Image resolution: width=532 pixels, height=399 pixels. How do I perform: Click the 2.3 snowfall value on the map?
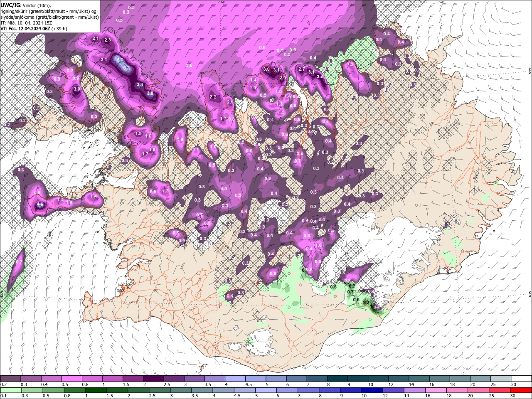pos(108,40)
